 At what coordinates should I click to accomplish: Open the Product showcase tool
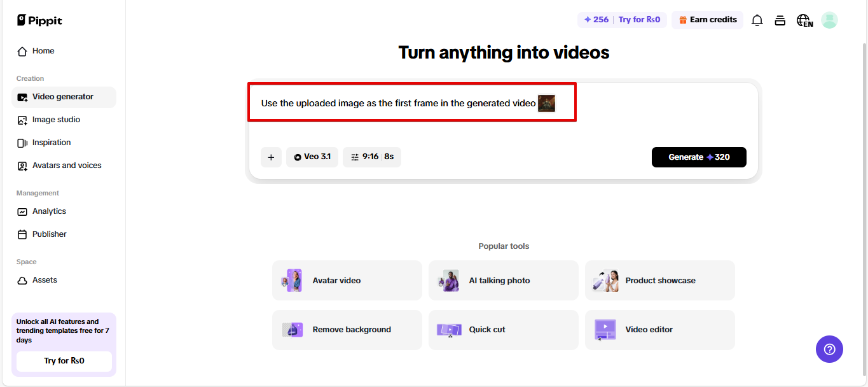tap(660, 280)
